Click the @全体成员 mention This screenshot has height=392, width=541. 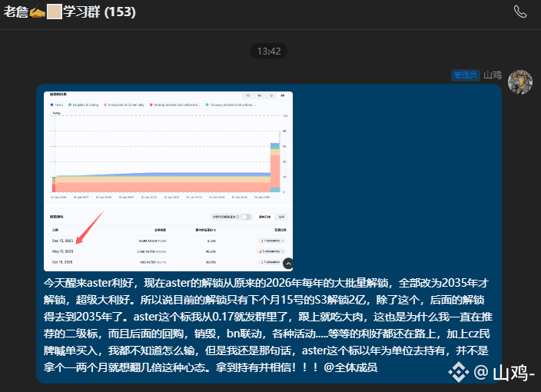pos(350,367)
